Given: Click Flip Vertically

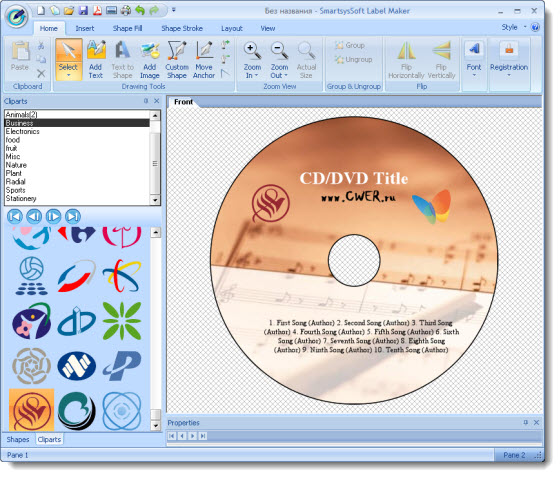Looking at the screenshot, I should coord(441,59).
